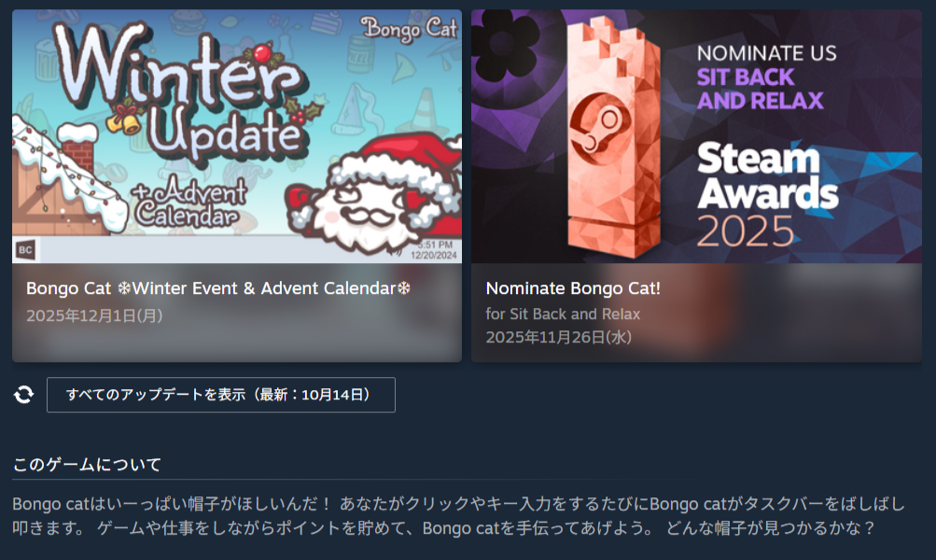Click the 2025年11月26日(水) event date
Image resolution: width=936 pixels, height=560 pixels.
558,337
